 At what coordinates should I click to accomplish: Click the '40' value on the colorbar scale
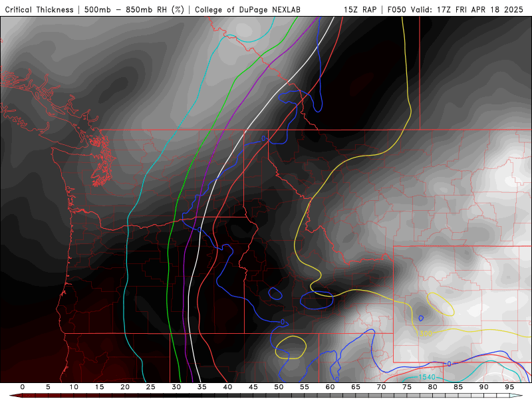pyautogui.click(x=227, y=387)
